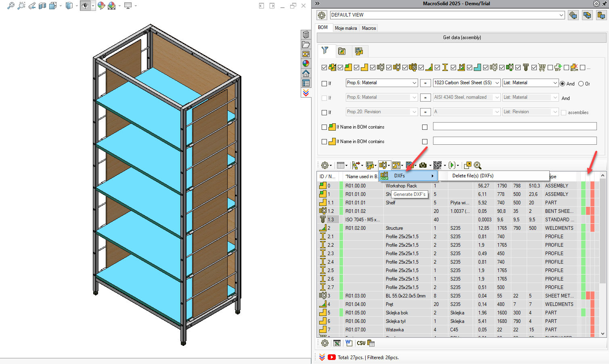Open the SOLIDWORKS Resources home icon tab

point(306,73)
